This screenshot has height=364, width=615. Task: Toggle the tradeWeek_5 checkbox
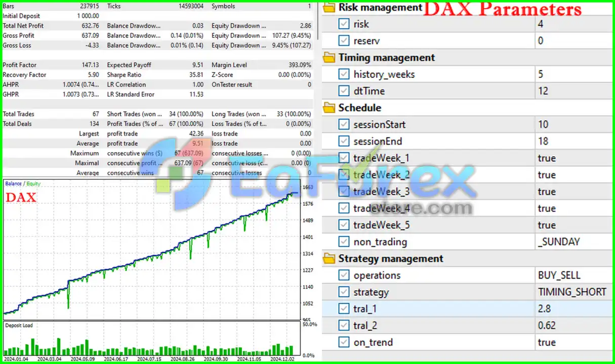(x=344, y=225)
